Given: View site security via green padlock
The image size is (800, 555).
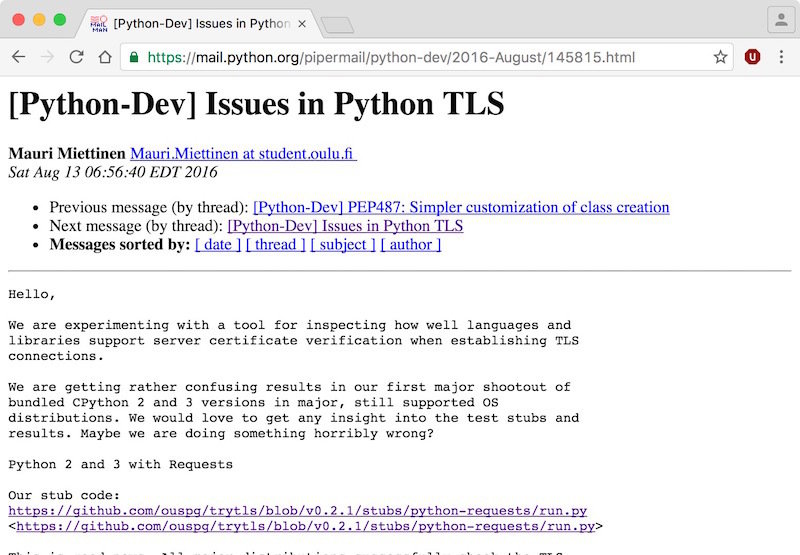Looking at the screenshot, I should pos(134,57).
